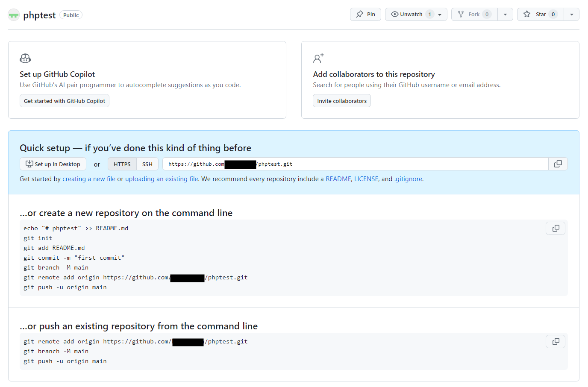Viewport: 588px width, 387px height.
Task: Click the watch count badge
Action: tap(429, 14)
